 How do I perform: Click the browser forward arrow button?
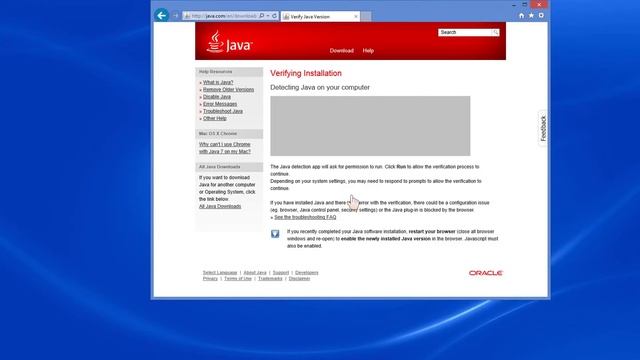tap(176, 16)
